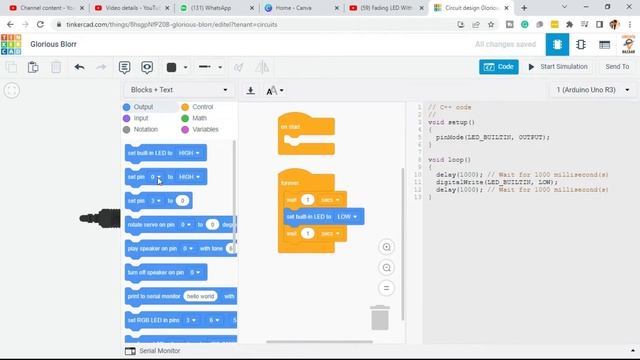The height and width of the screenshot is (360, 640).
Task: Click the Delete trash toolbar icon
Action: coord(56,67)
